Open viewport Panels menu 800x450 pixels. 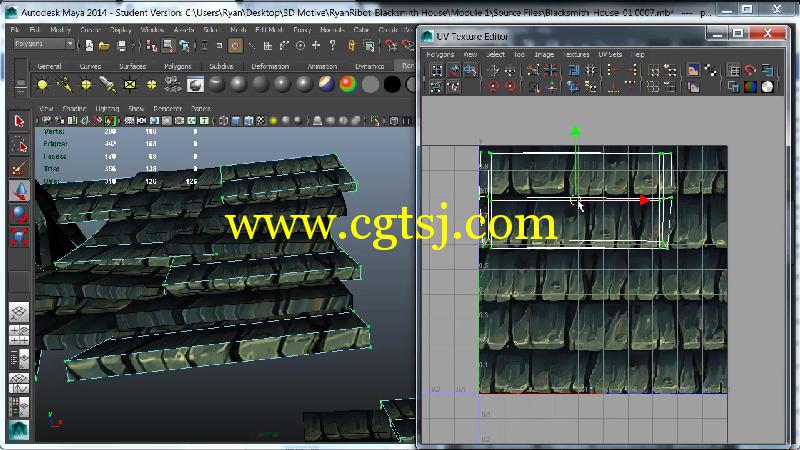point(201,109)
